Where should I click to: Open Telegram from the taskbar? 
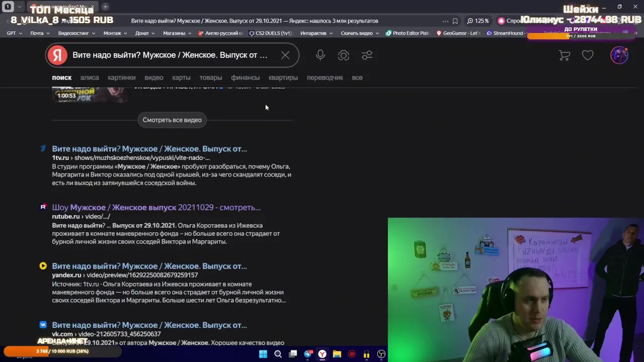point(308,354)
